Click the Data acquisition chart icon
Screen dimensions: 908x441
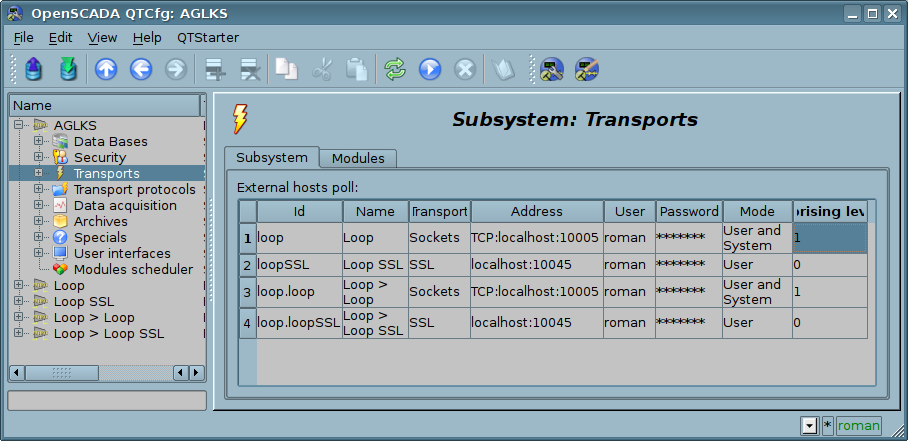point(60,205)
